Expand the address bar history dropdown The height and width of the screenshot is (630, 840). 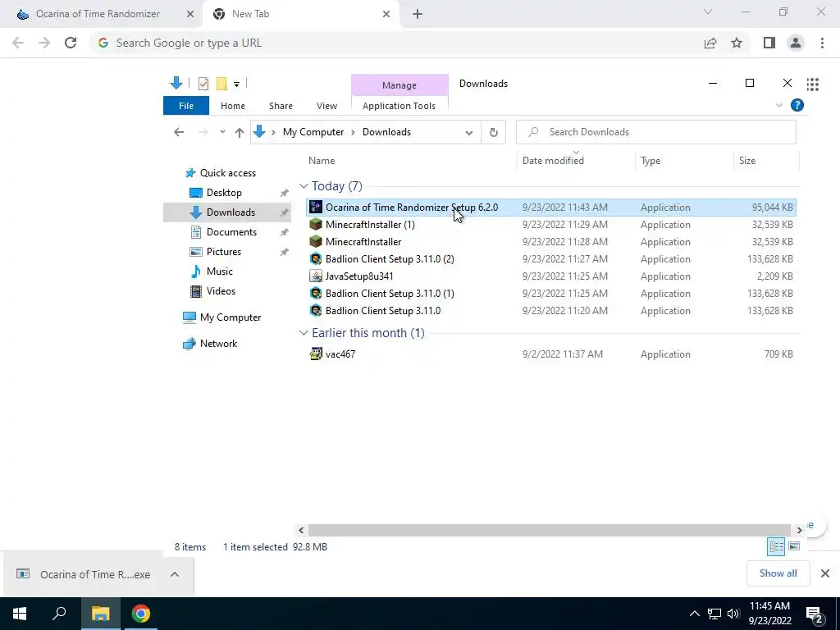(x=468, y=133)
